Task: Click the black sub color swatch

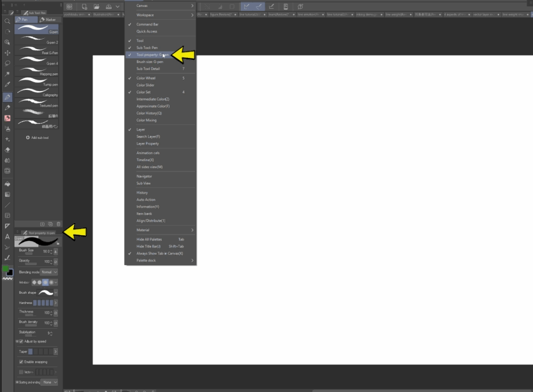Action: [10, 273]
